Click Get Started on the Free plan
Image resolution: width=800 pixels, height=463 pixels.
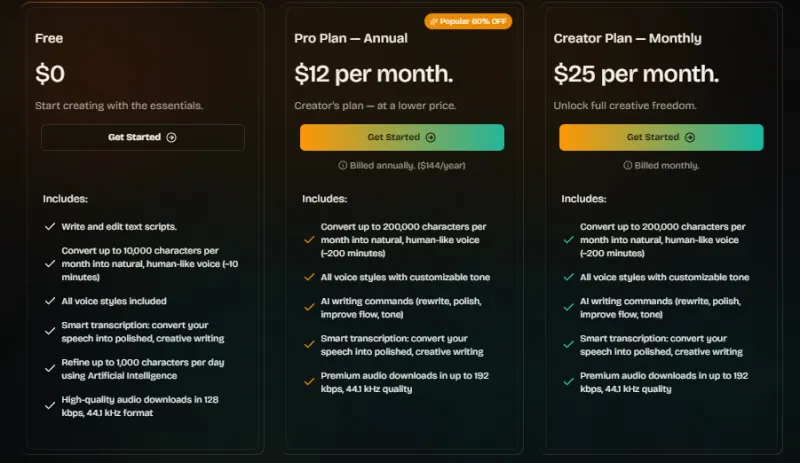pos(142,137)
